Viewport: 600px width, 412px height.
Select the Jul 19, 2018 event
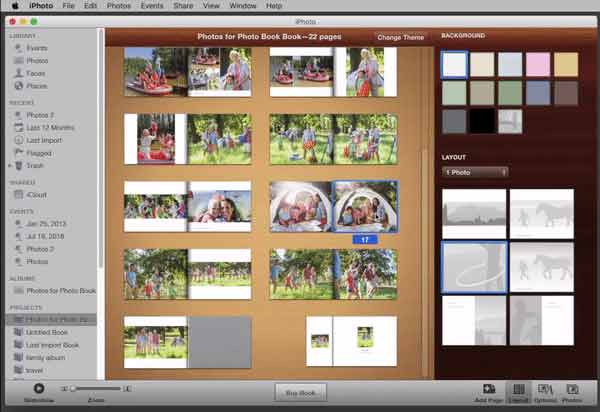click(45, 236)
